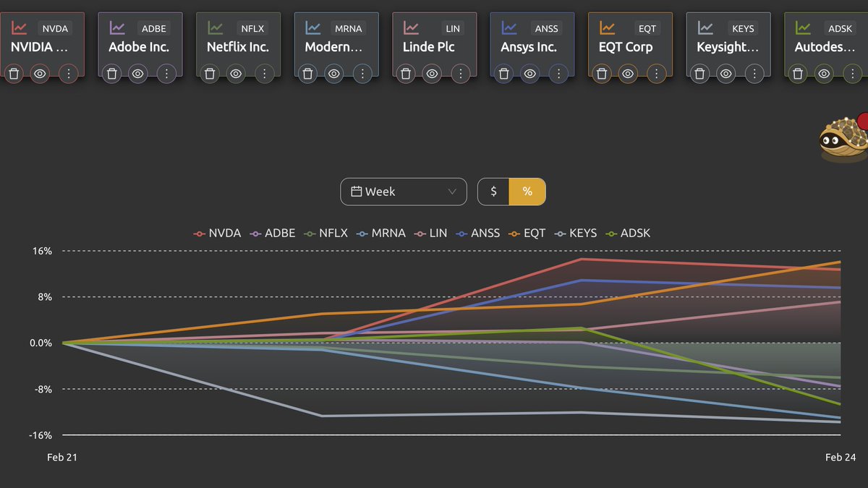Toggle visibility of NVIDIA card

pyautogui.click(x=40, y=74)
